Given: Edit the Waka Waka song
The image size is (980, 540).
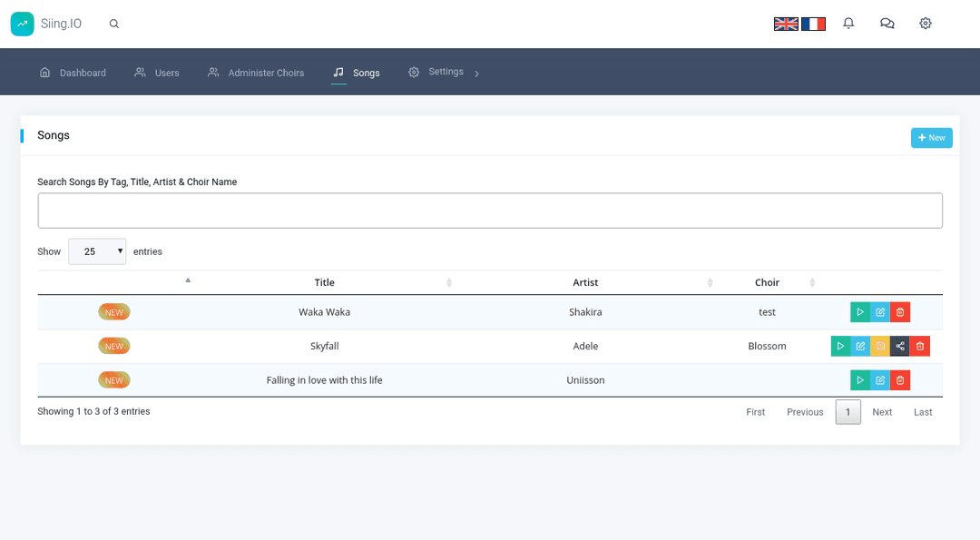Looking at the screenshot, I should point(880,312).
